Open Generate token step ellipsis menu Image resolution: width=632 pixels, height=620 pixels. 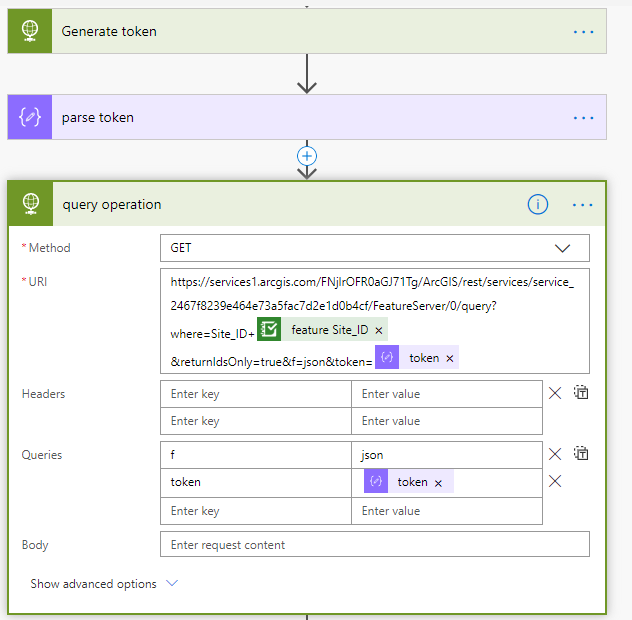tap(583, 32)
